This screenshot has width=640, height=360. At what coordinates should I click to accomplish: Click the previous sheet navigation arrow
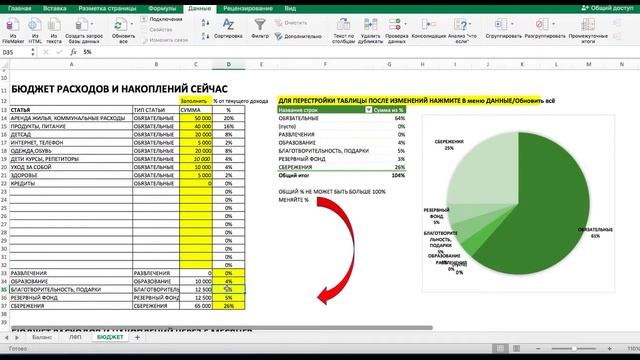point(7,338)
